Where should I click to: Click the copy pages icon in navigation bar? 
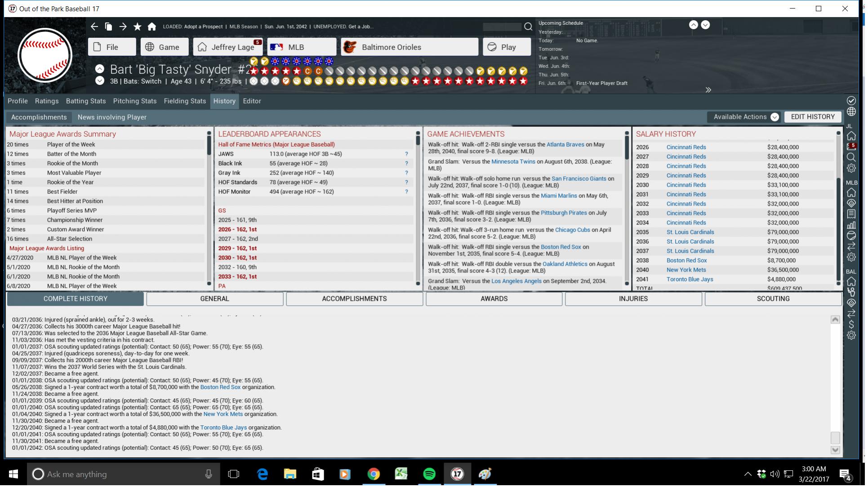click(108, 27)
